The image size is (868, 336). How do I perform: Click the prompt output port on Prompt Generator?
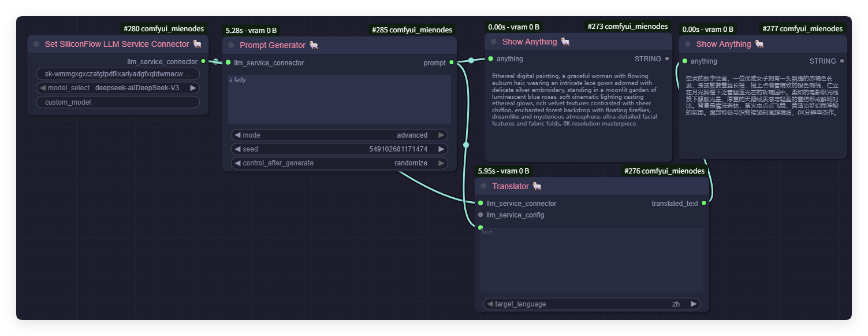click(x=452, y=62)
